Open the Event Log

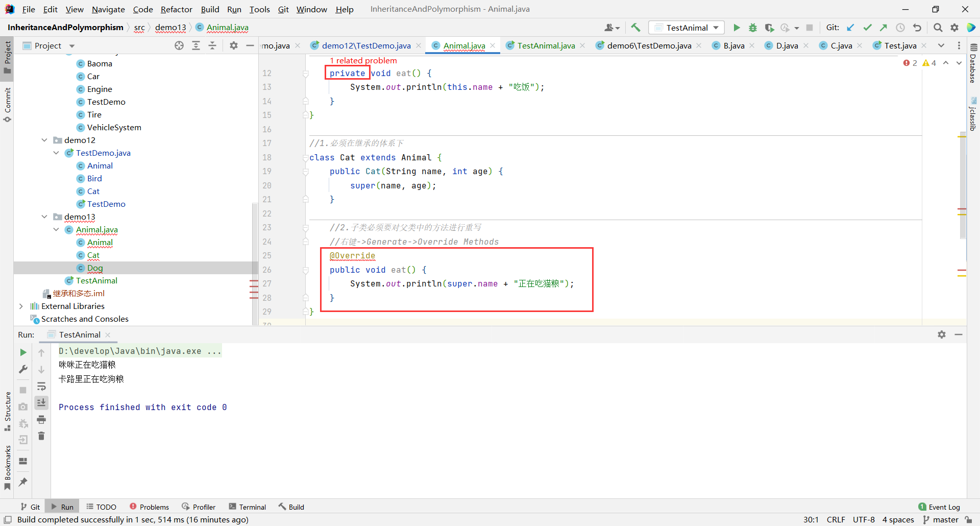point(939,507)
